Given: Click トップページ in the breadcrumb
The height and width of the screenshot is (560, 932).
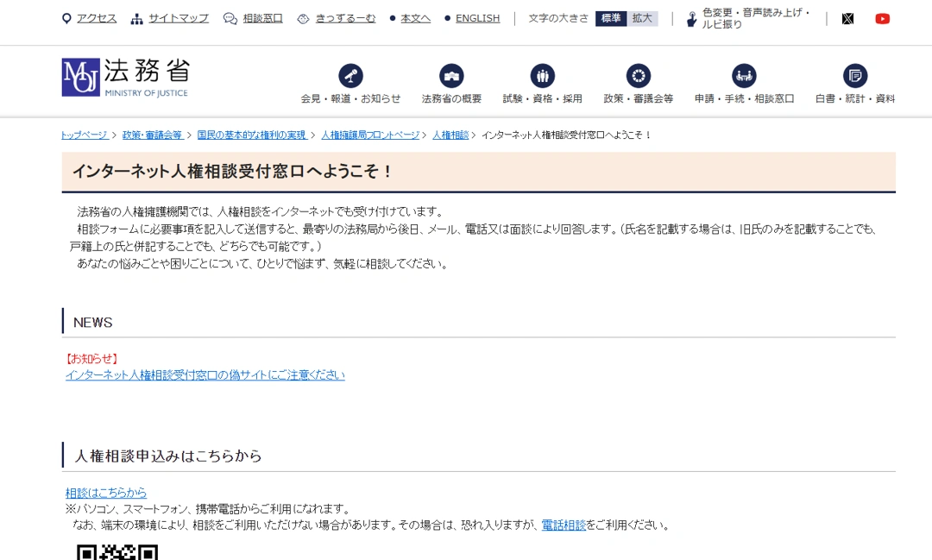Looking at the screenshot, I should click(85, 135).
